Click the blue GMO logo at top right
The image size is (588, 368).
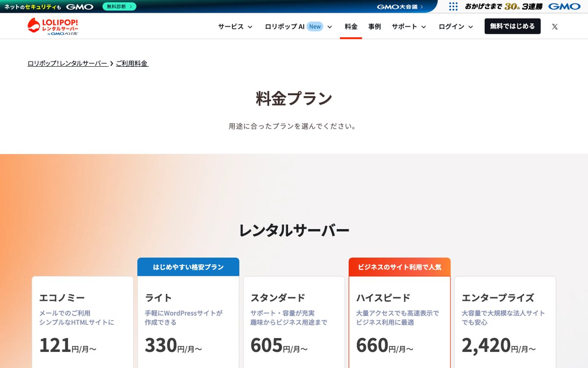click(x=564, y=6)
